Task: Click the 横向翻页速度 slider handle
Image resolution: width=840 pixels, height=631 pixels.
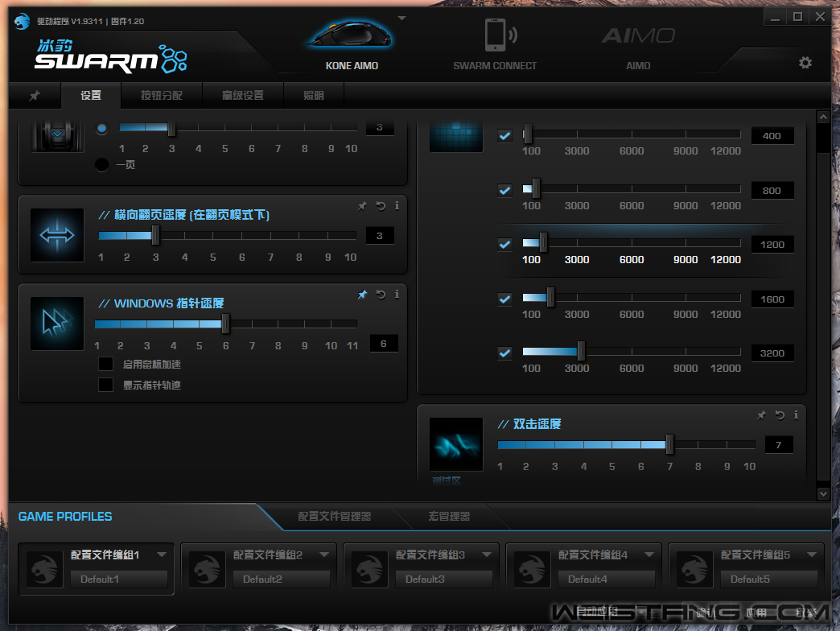Action: (156, 235)
